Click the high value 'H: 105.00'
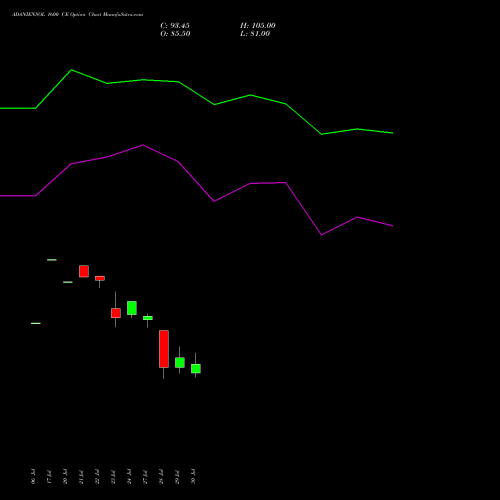The width and height of the screenshot is (500, 500). (258, 26)
